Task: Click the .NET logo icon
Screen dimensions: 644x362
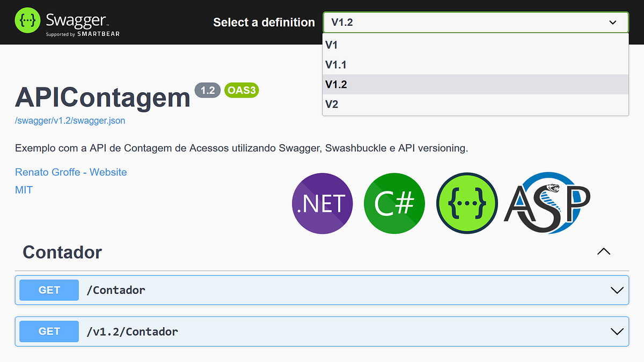Action: click(x=322, y=203)
